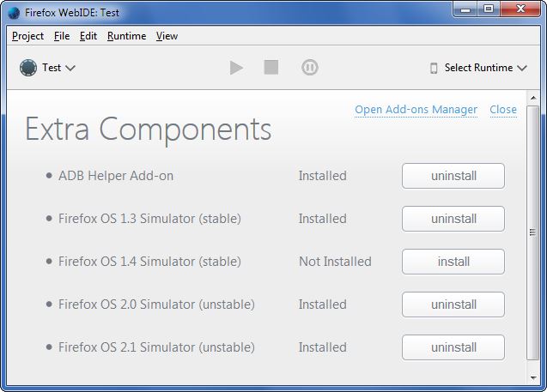Click the scrollbar down arrow

[x=533, y=377]
